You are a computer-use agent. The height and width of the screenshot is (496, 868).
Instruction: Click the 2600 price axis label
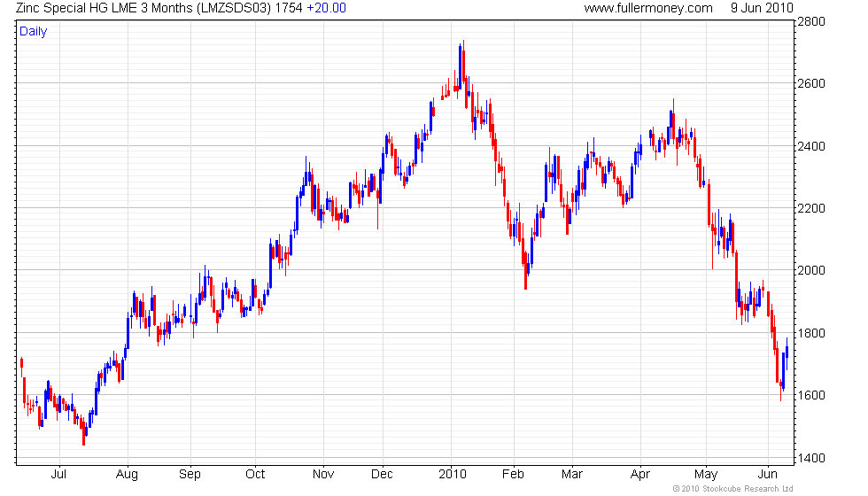(x=811, y=83)
